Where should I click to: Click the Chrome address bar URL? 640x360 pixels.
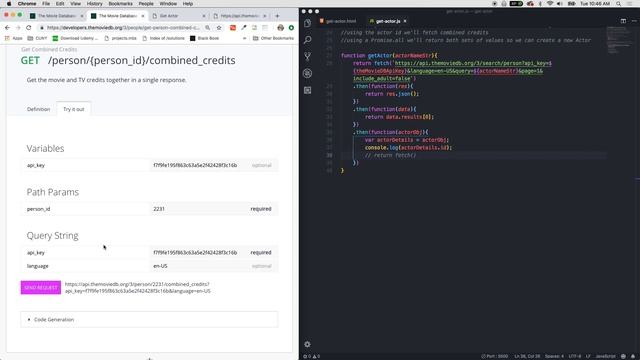pyautogui.click(x=123, y=28)
